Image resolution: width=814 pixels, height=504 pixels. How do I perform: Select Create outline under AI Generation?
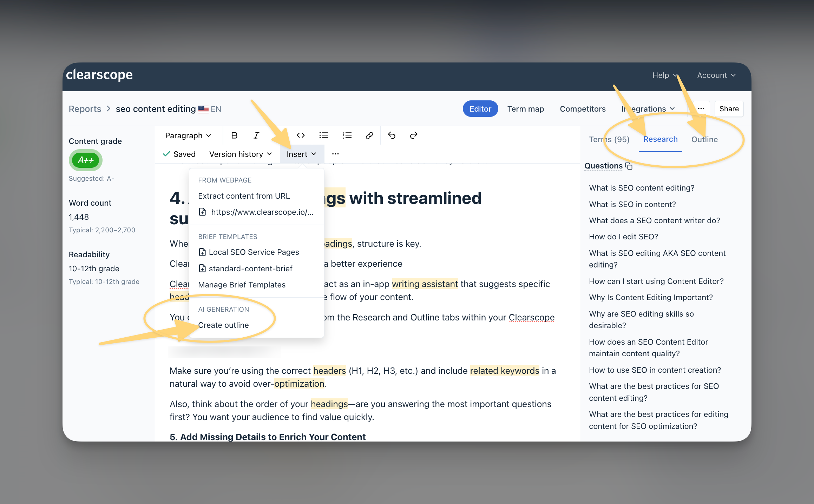pos(223,325)
